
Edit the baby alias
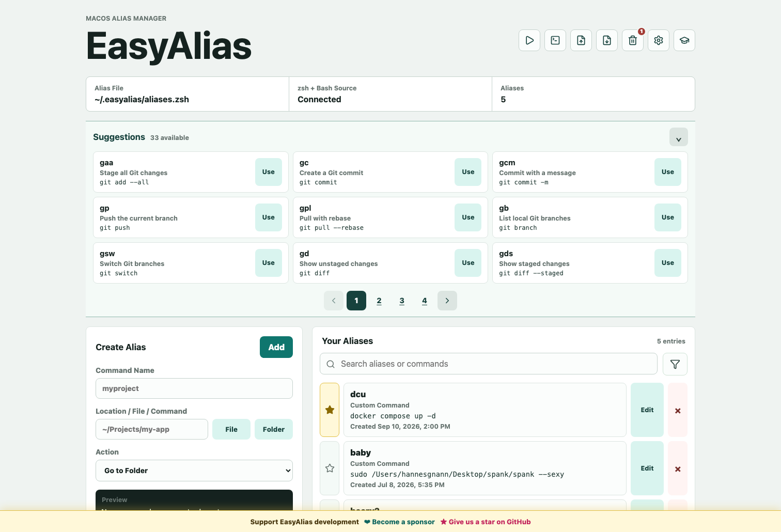[647, 468]
